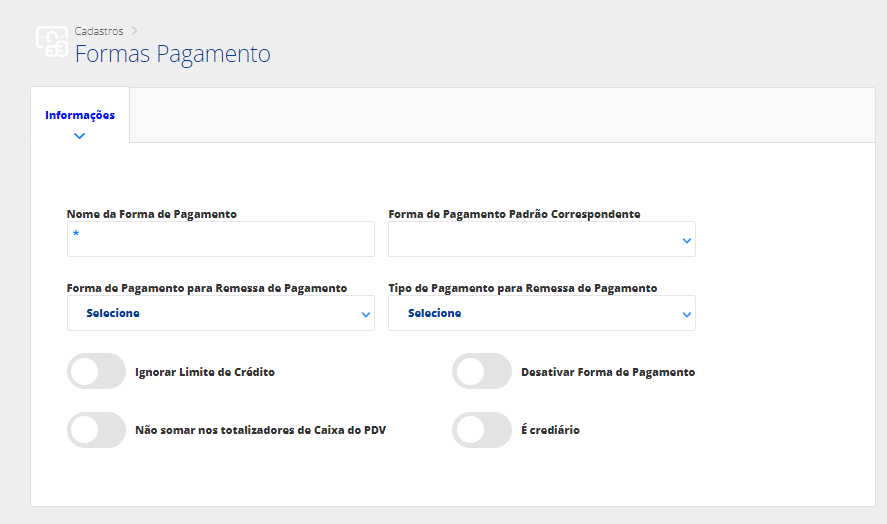This screenshot has width=887, height=524.
Task: Go to Cadastros breadcrumb link
Action: click(x=99, y=31)
